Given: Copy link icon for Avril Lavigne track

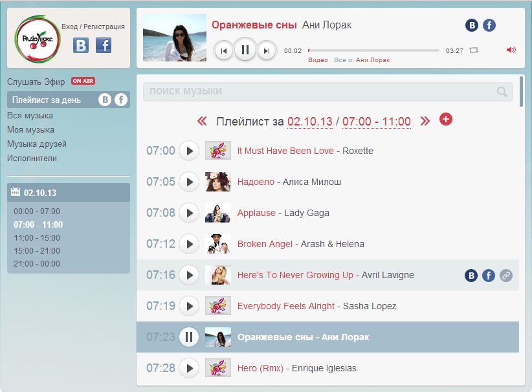Looking at the screenshot, I should coord(506,276).
